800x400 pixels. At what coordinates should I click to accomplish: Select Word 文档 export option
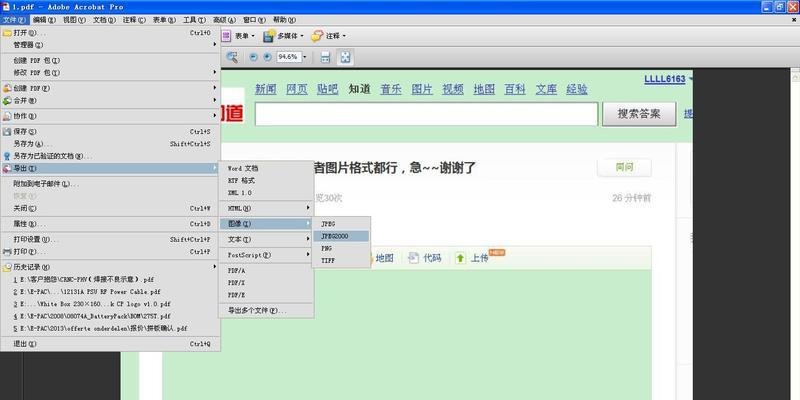coord(266,168)
